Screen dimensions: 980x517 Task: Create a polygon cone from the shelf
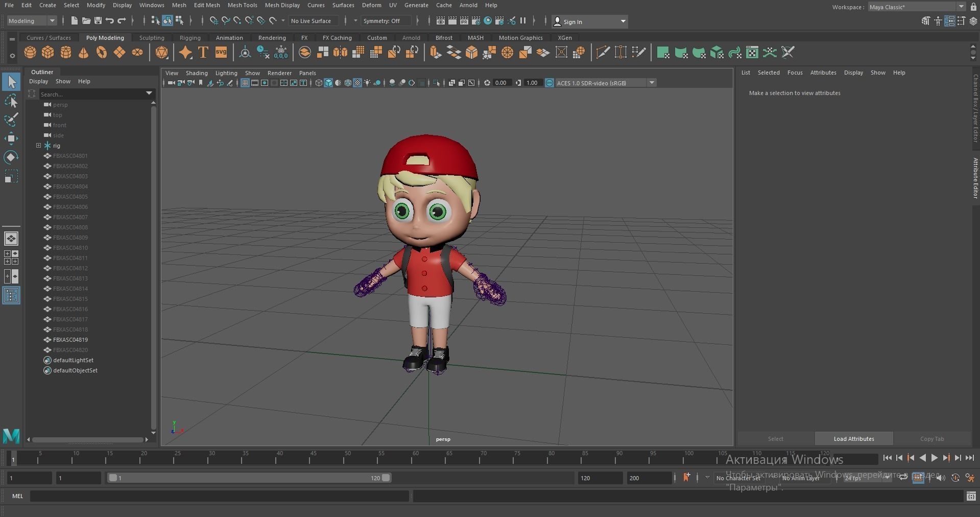click(x=83, y=53)
